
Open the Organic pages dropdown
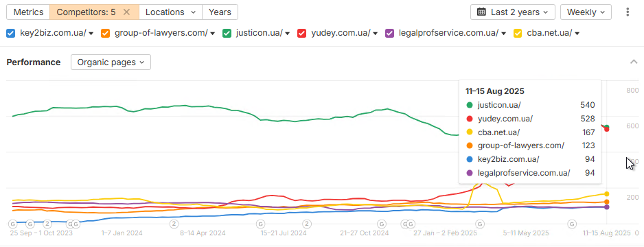click(111, 62)
